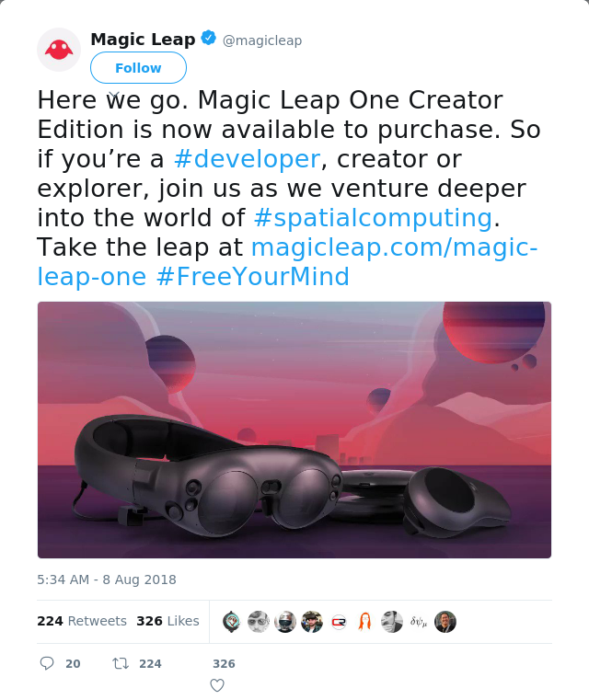The width and height of the screenshot is (589, 700).
Task: Open the first liker avatar with teal ring
Action: (x=231, y=622)
